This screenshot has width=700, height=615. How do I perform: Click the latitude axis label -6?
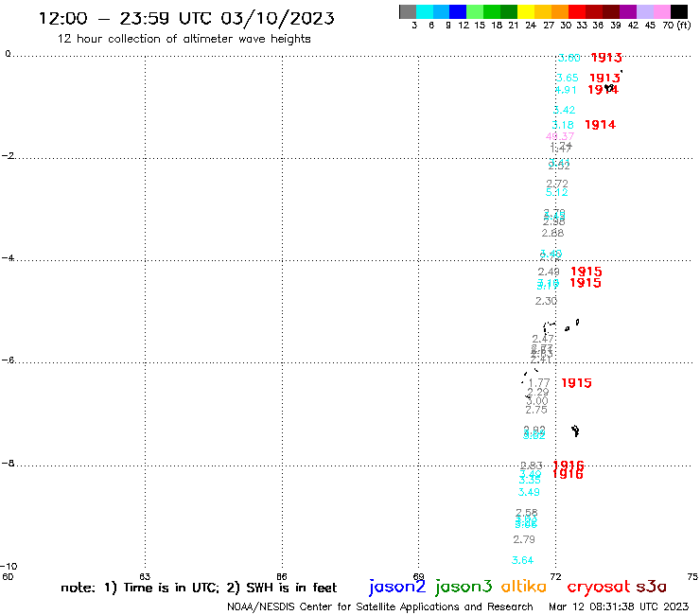[x=8, y=360]
